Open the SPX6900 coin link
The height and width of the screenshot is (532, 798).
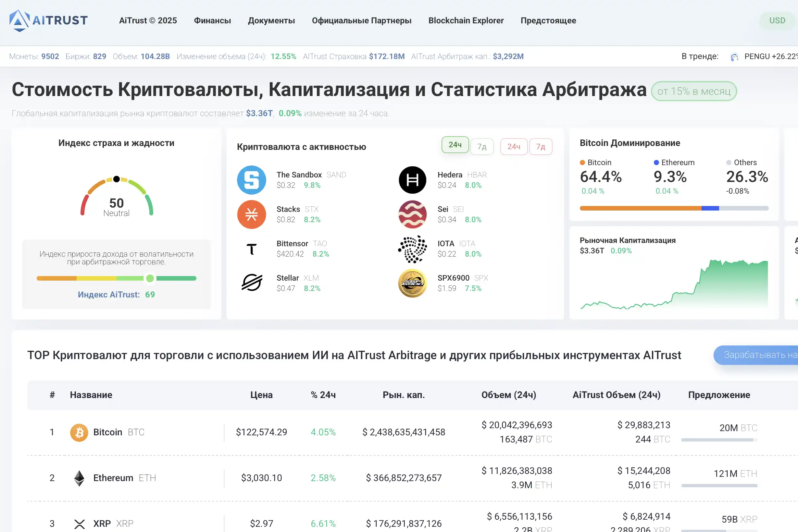point(453,278)
